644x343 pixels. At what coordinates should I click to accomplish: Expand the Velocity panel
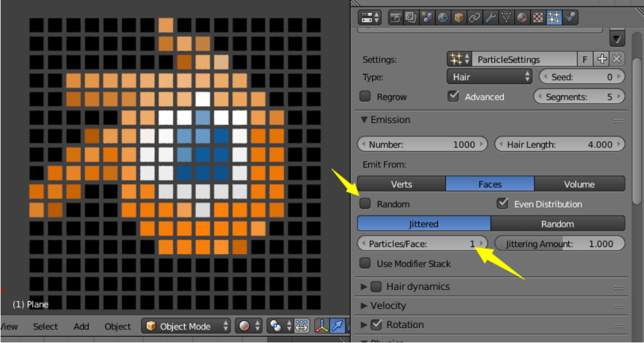coord(364,305)
